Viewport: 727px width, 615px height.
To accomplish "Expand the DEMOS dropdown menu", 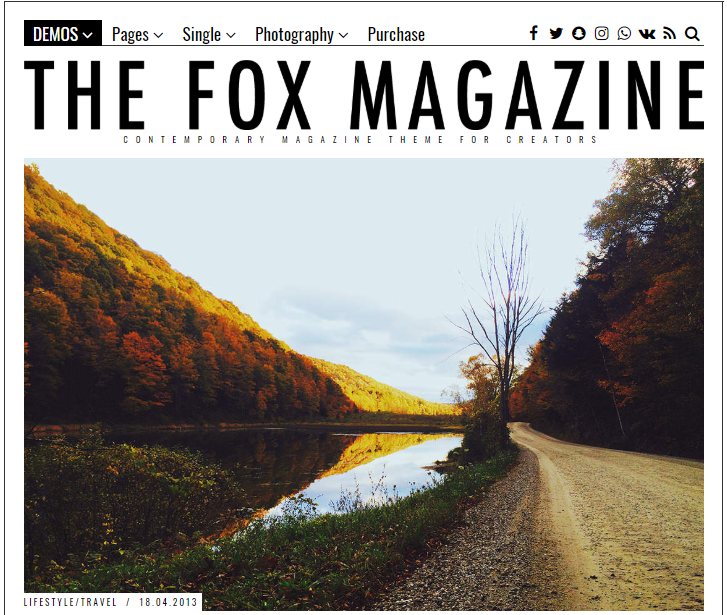I will (63, 33).
